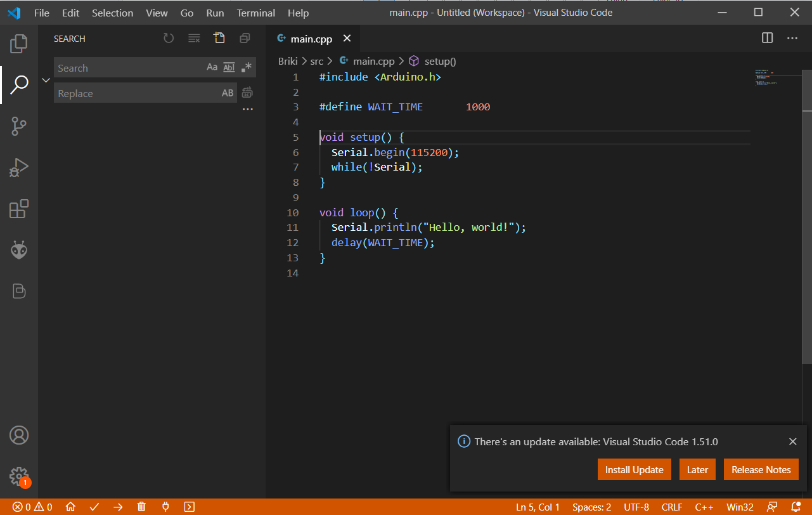The image size is (812, 515).
Task: Open new search editor icon
Action: (219, 38)
